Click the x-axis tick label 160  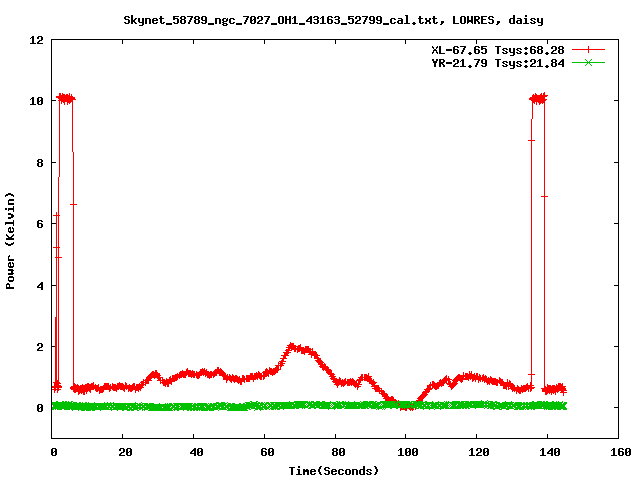pyautogui.click(x=621, y=452)
